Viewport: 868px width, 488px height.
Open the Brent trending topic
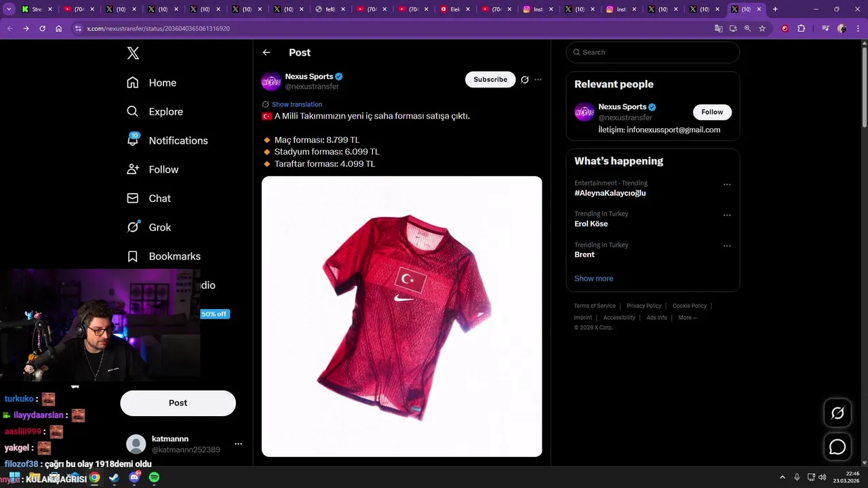(x=584, y=255)
